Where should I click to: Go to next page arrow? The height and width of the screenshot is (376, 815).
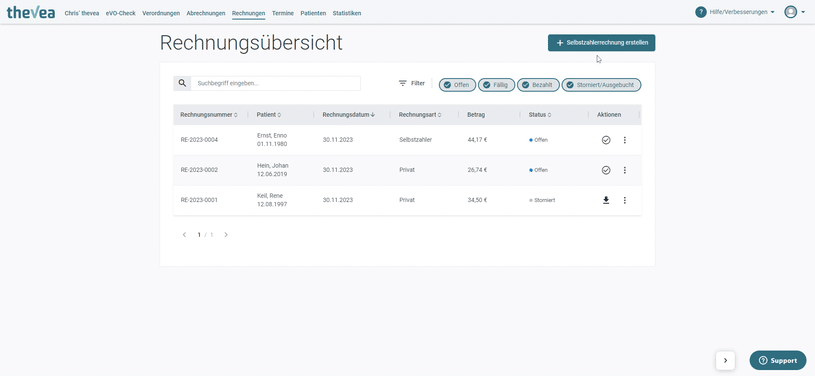pyautogui.click(x=226, y=235)
